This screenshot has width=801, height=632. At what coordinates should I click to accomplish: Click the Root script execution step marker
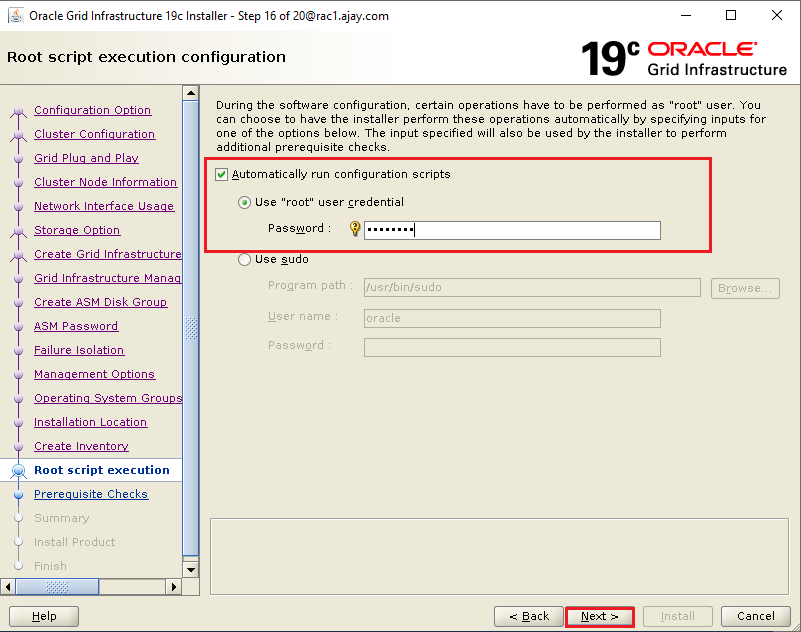coord(18,470)
